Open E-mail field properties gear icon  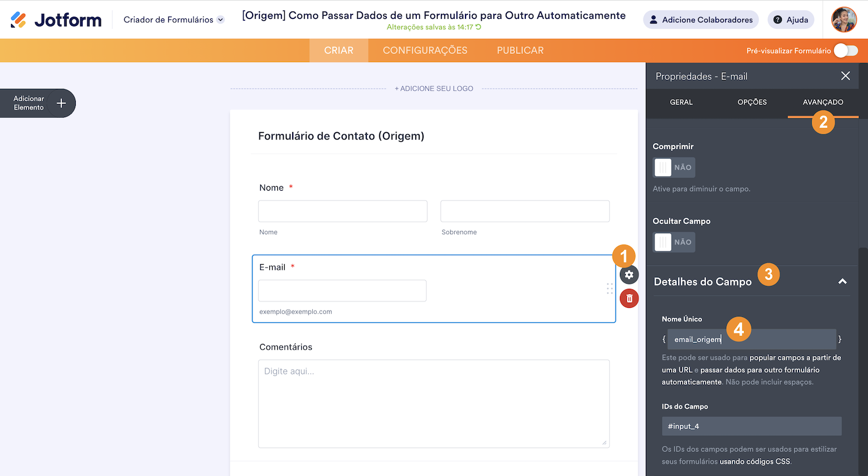pos(629,275)
